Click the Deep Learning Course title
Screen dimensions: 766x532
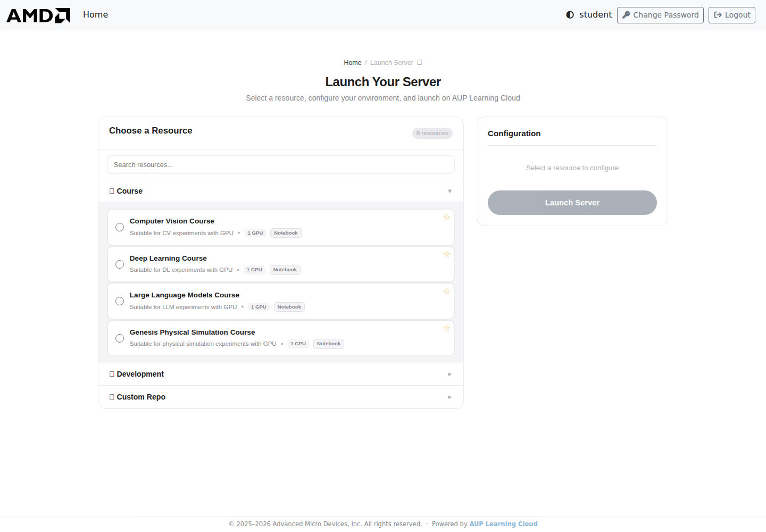tap(168, 259)
